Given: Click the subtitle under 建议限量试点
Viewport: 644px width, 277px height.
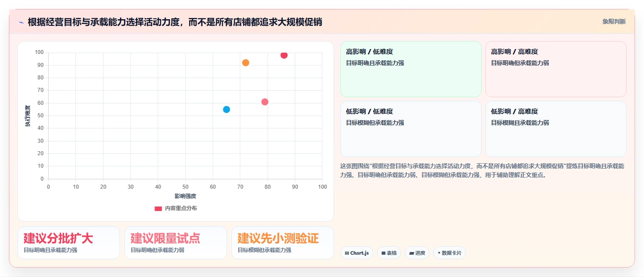Looking at the screenshot, I should pyautogui.click(x=157, y=250).
